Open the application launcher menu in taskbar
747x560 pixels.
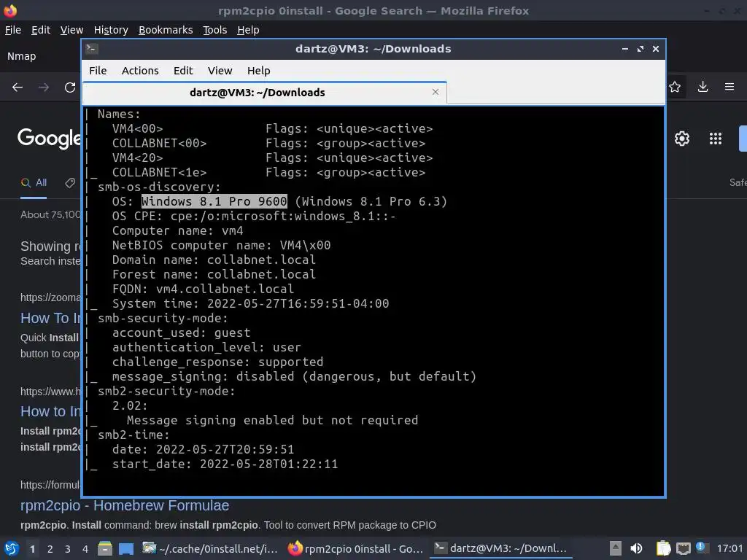click(x=12, y=548)
